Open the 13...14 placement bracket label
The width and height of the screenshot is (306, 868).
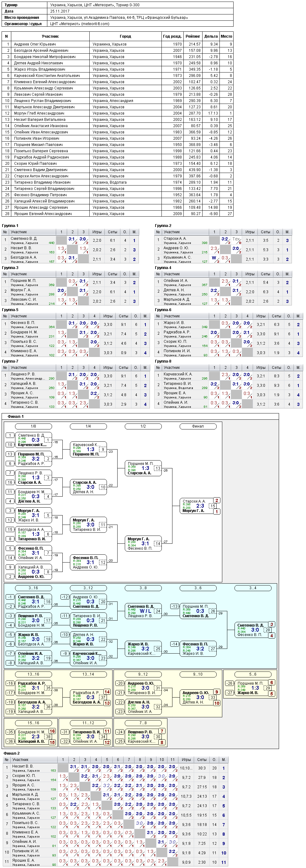tap(88, 674)
